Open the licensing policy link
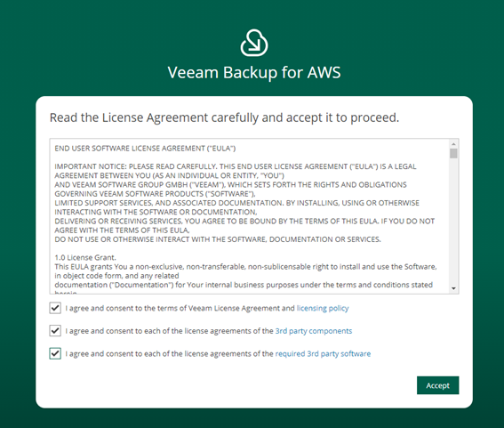 [x=323, y=308]
